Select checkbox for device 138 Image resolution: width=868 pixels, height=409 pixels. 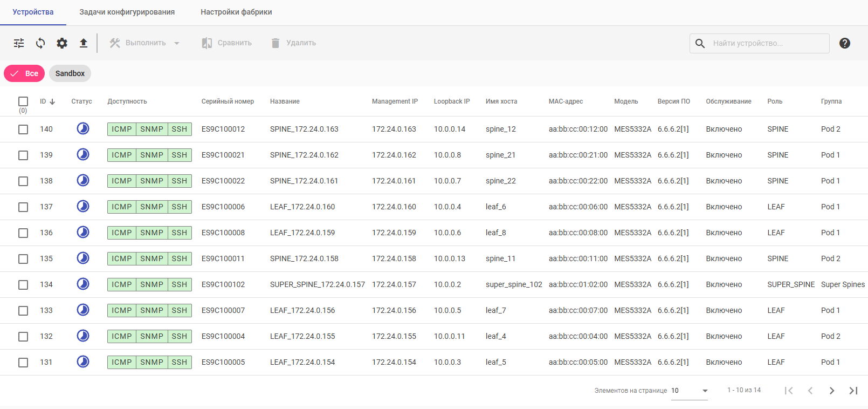[x=23, y=181]
